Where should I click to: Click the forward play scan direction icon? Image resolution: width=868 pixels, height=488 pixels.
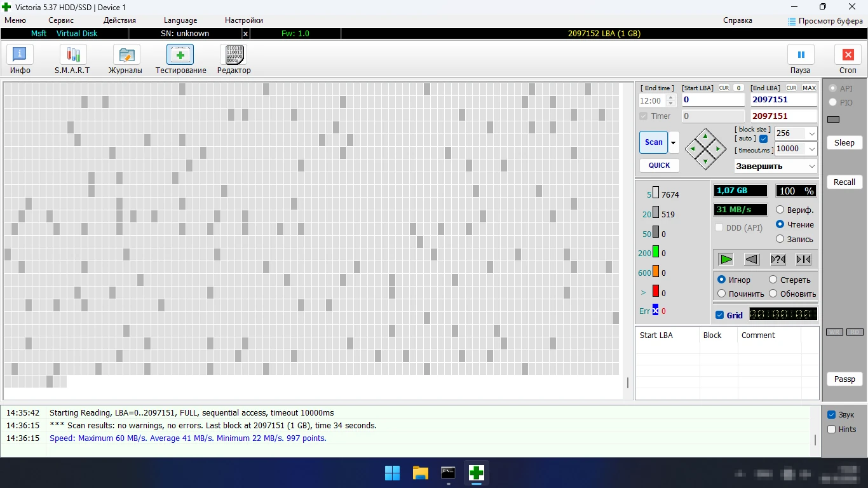[x=726, y=259]
